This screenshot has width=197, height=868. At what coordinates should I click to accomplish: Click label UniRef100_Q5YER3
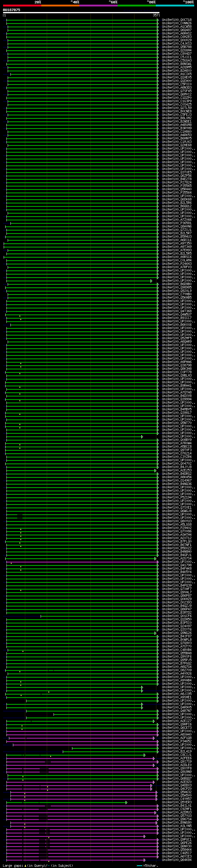click(177, 802)
